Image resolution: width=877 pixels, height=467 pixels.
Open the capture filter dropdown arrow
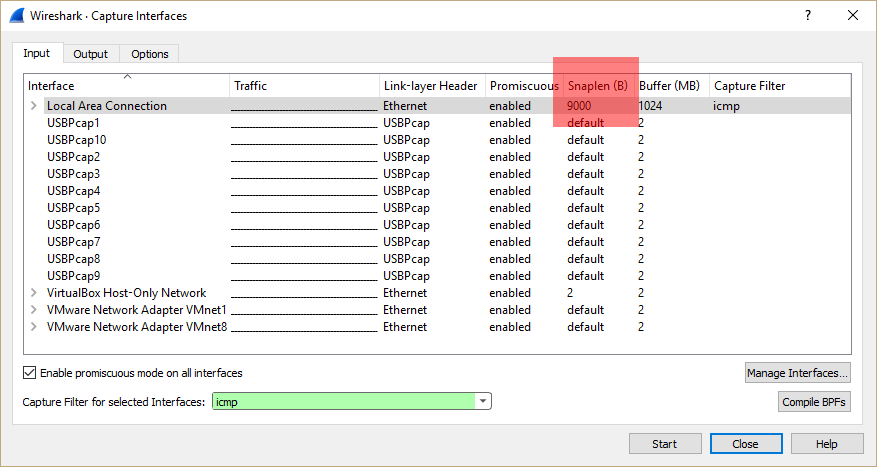(x=483, y=402)
